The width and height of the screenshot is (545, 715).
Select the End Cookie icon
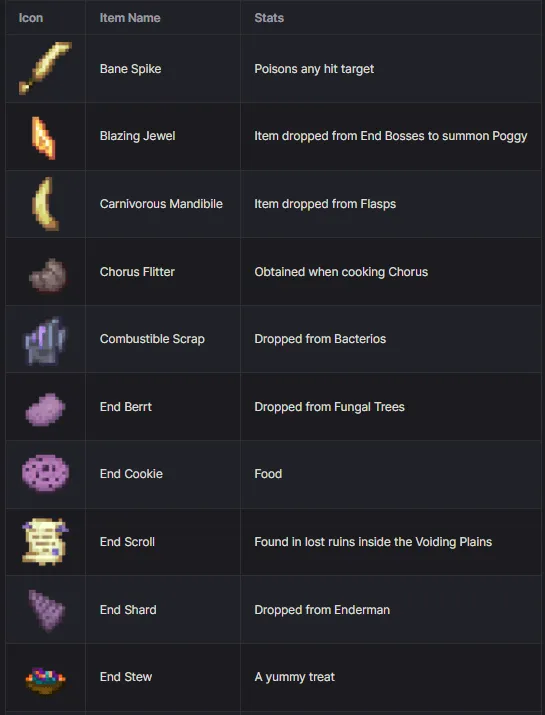click(45, 473)
